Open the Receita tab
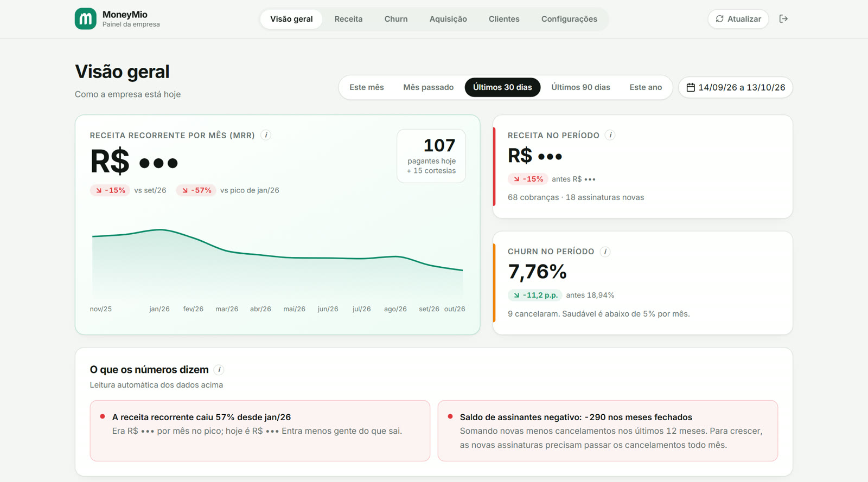This screenshot has height=482, width=868. point(348,19)
